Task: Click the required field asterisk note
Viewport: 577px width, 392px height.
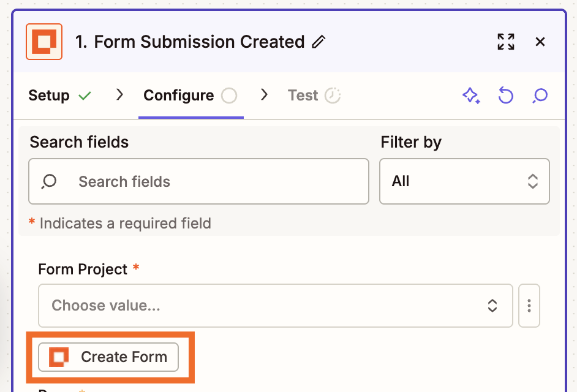Action: 121,223
